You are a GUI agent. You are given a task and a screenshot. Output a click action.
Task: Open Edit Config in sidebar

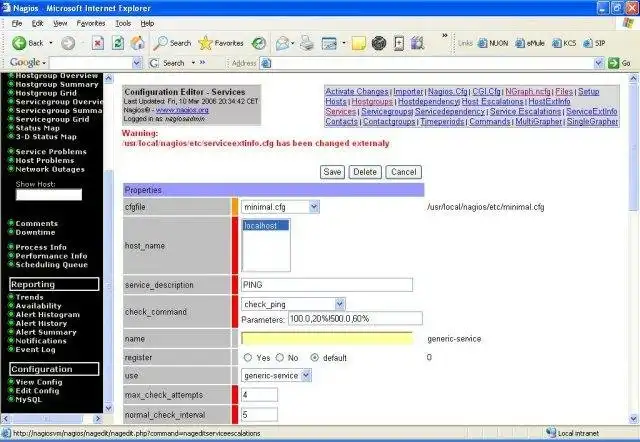[37, 391]
